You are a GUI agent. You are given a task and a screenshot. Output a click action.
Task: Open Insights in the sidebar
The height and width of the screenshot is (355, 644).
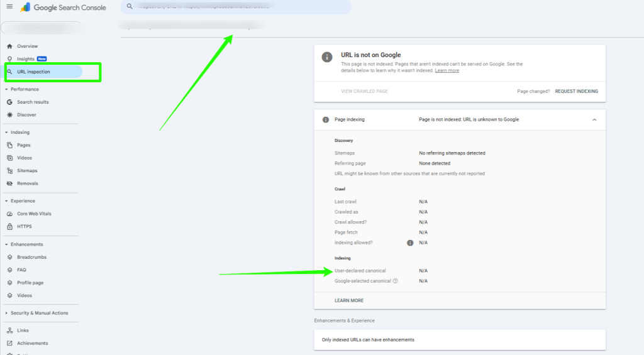(x=25, y=59)
